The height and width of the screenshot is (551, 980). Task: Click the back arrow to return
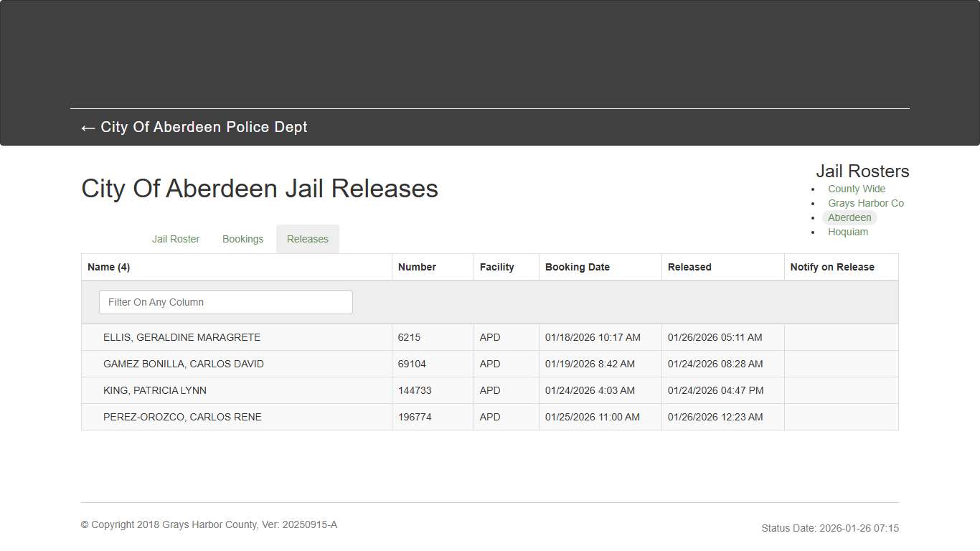88,128
